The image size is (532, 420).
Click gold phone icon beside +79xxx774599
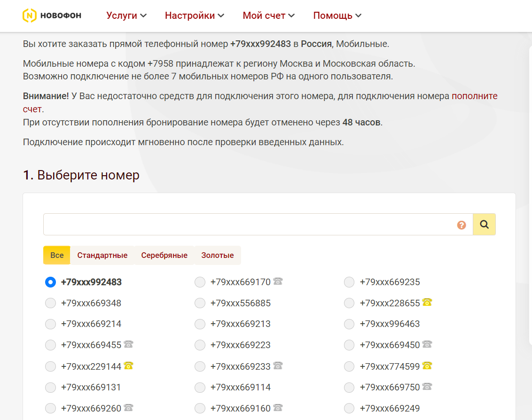click(x=427, y=366)
